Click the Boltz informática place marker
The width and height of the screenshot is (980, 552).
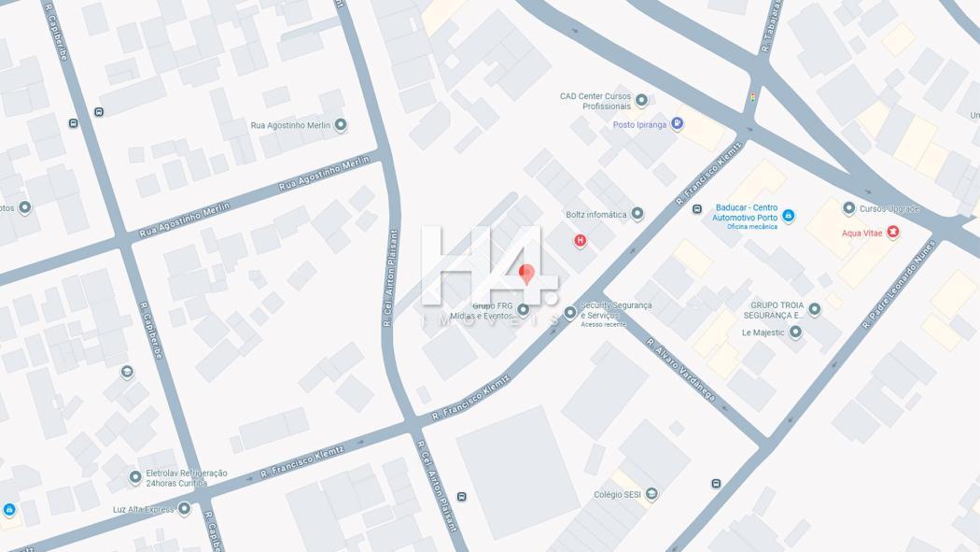pyautogui.click(x=637, y=214)
